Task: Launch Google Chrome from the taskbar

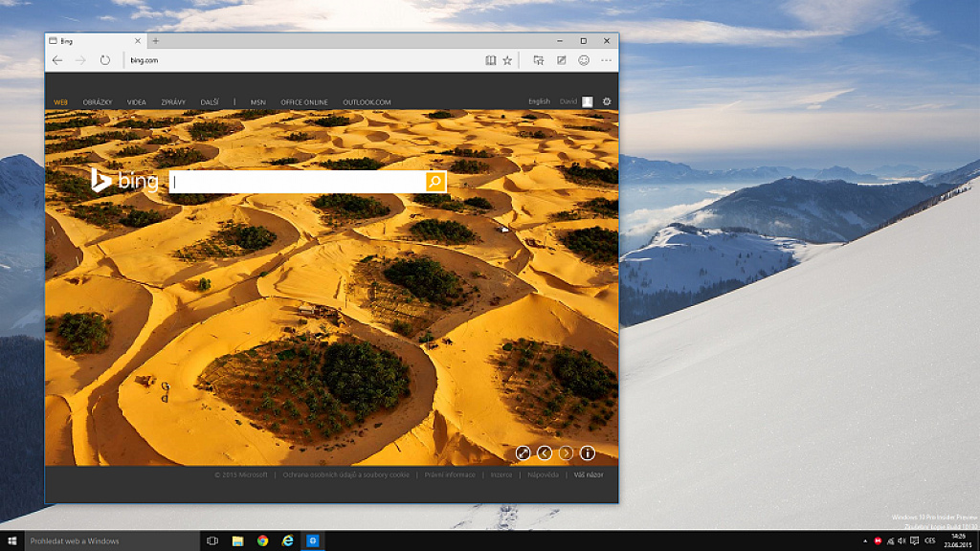Action: coord(262,541)
